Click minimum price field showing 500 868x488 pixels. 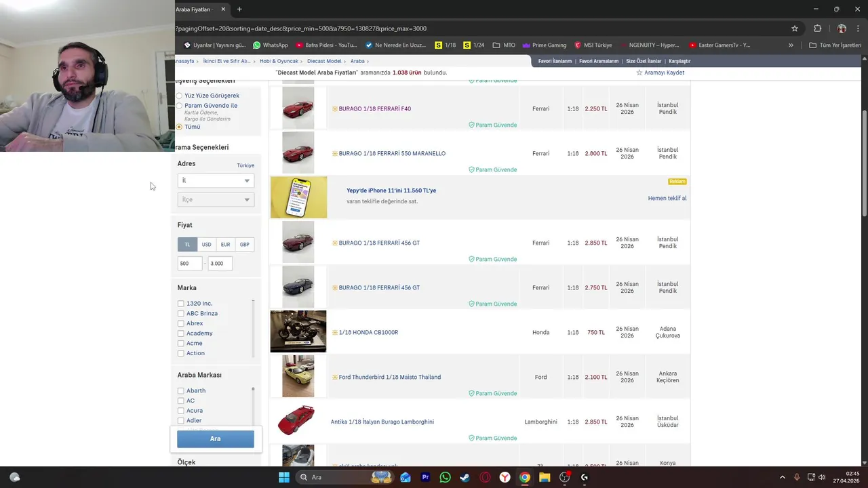(190, 263)
